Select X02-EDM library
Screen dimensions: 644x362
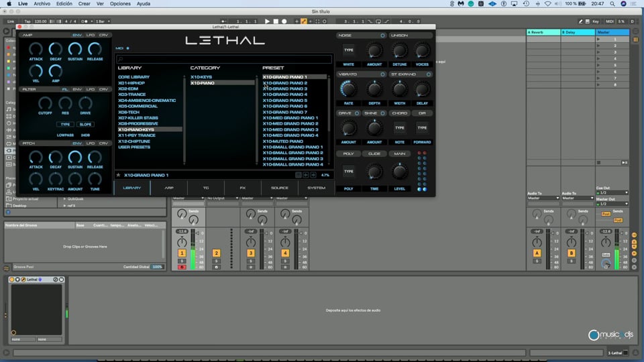pos(128,88)
